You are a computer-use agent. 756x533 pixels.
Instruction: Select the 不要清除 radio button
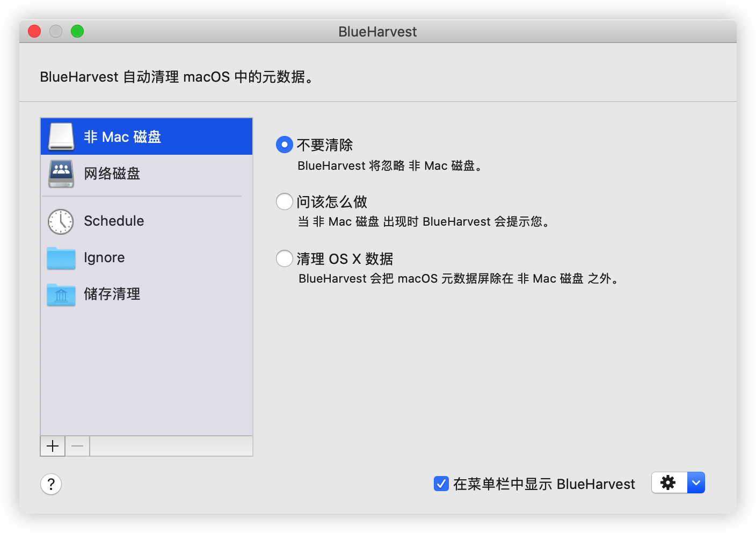coord(285,145)
